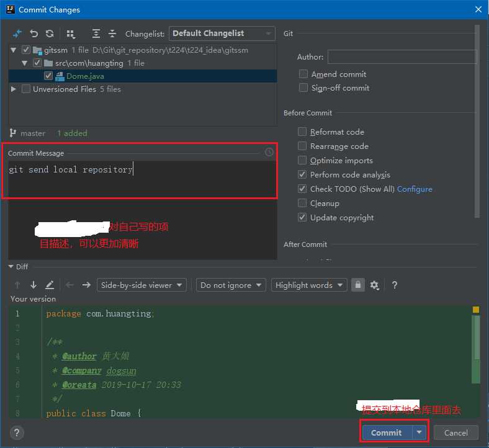Click the Jump to Source pencil icon
The width and height of the screenshot is (489, 448).
point(50,285)
